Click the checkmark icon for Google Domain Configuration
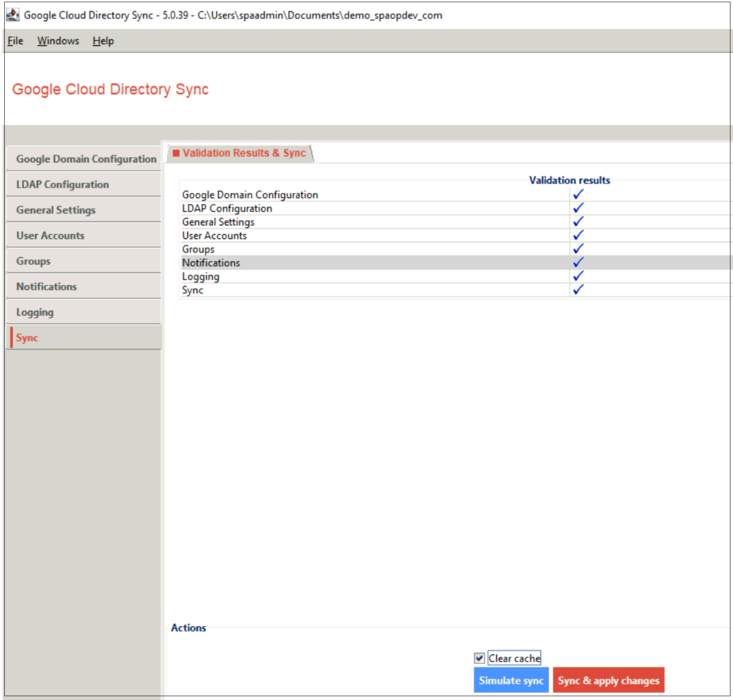Screen dimensions: 733x700 tap(578, 194)
